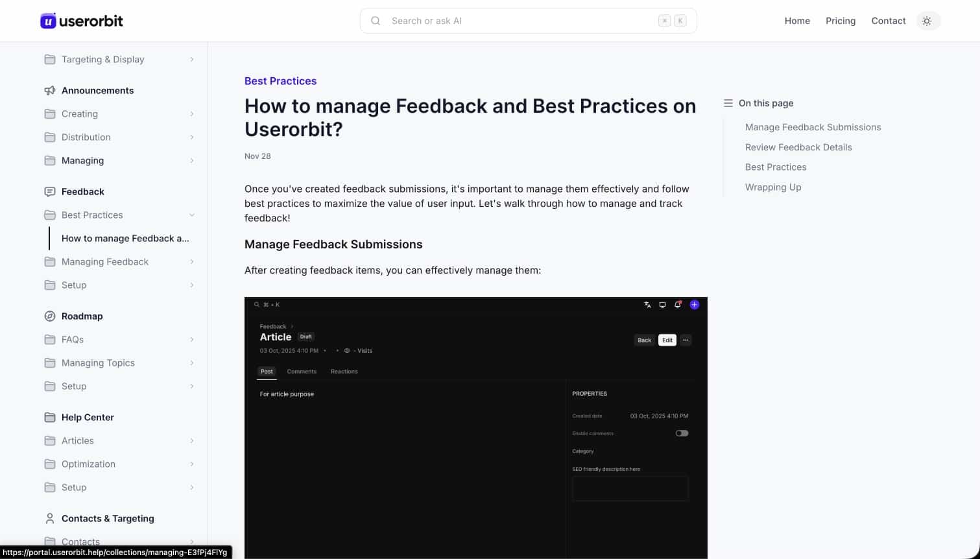Click the userorbit logo icon
The height and width of the screenshot is (559, 980).
point(48,20)
